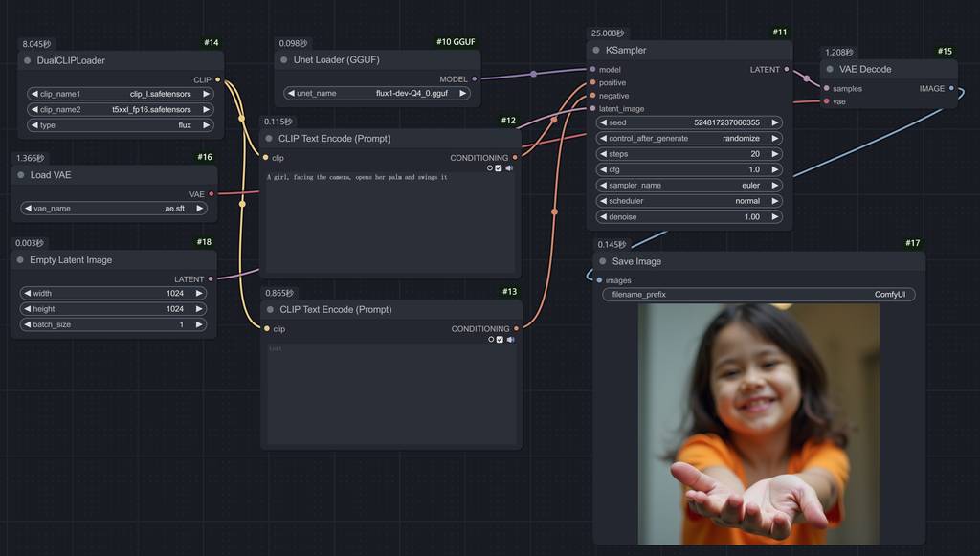Screen dimensions: 980x556
Task: Collapse the DualCLIPLoader node using its title dot
Action: click(26, 60)
